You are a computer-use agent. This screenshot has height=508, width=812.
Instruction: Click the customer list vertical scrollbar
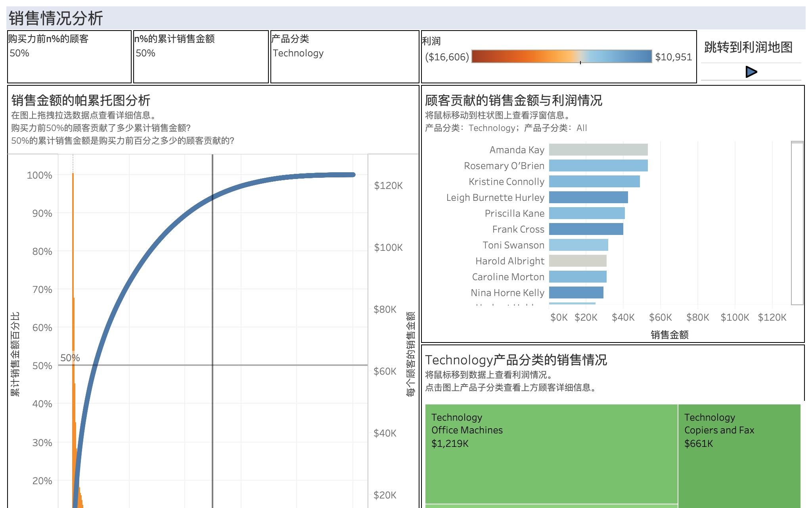click(797, 223)
